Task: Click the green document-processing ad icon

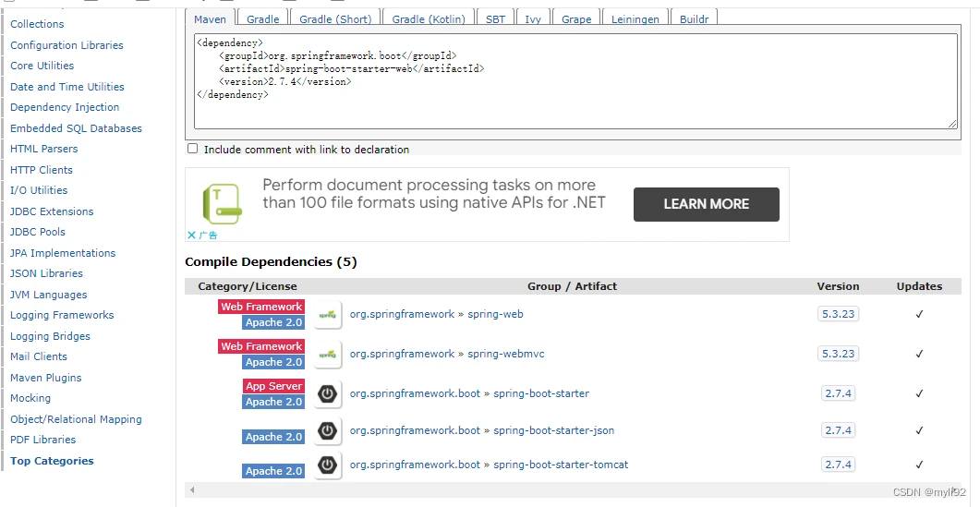Action: [222, 204]
